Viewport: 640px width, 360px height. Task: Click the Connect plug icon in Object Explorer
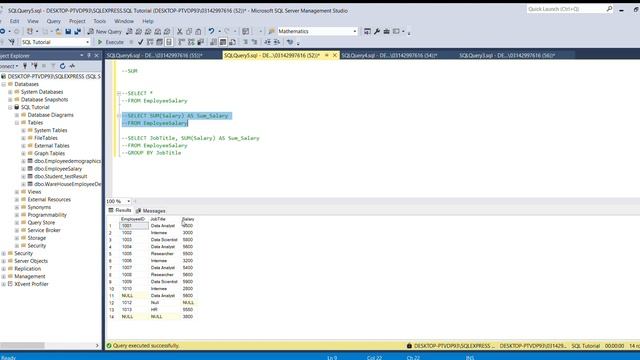(x=25, y=66)
